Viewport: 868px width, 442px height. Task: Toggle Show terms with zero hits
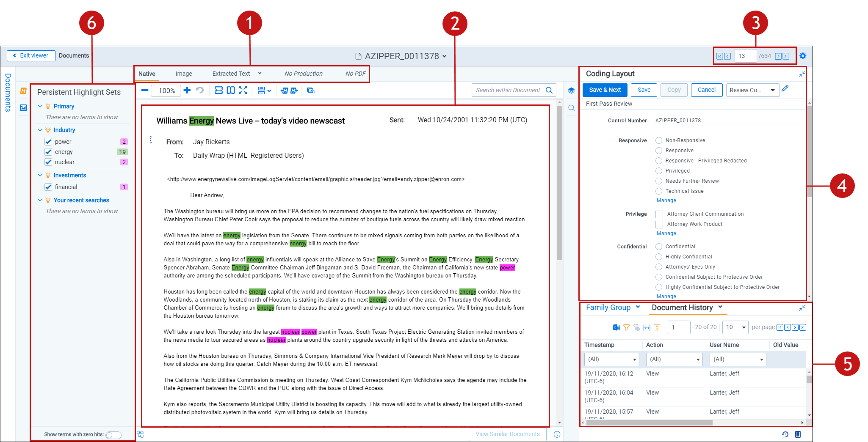pos(113,435)
